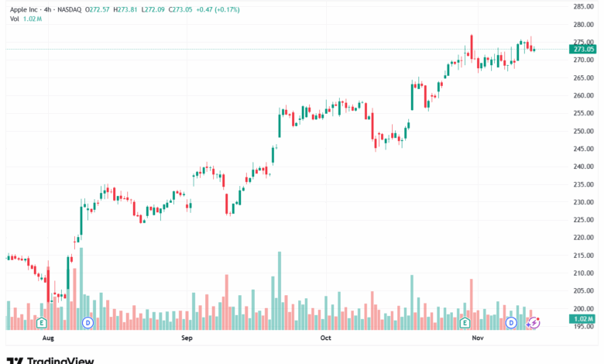
Task: Click the dividend D marker in November
Action: (511, 321)
